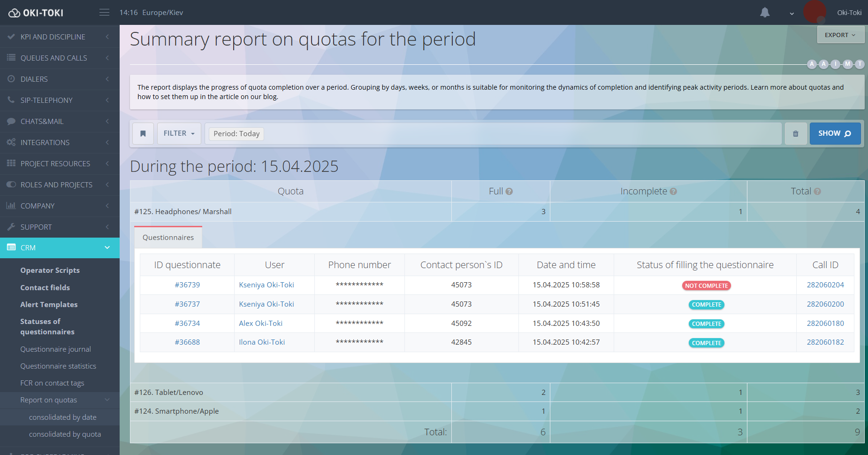Click the notification bell icon
The height and width of the screenshot is (455, 868).
tap(765, 13)
